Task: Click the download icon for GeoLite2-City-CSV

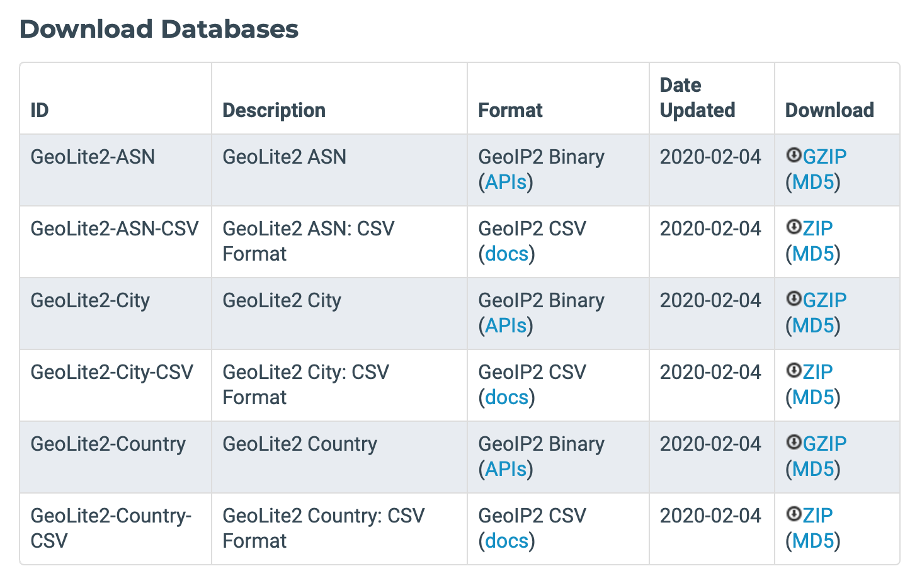Action: pos(794,370)
